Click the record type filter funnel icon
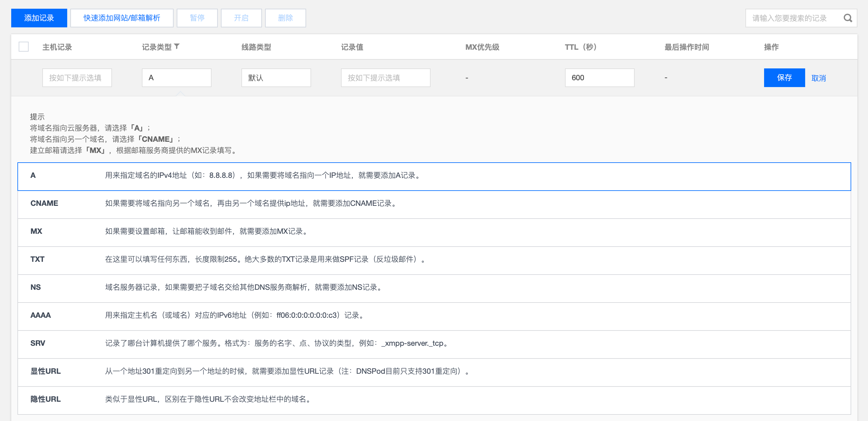The height and width of the screenshot is (421, 868). [x=177, y=46]
